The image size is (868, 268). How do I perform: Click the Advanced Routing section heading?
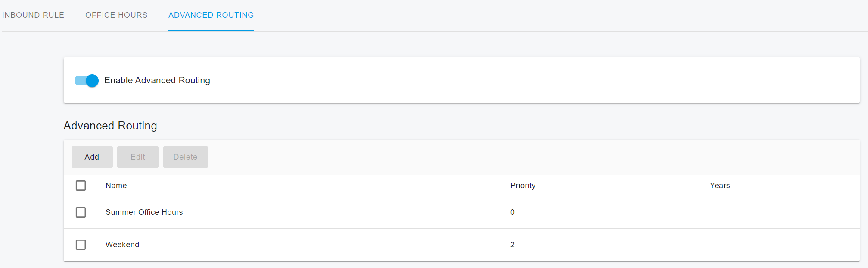[110, 126]
